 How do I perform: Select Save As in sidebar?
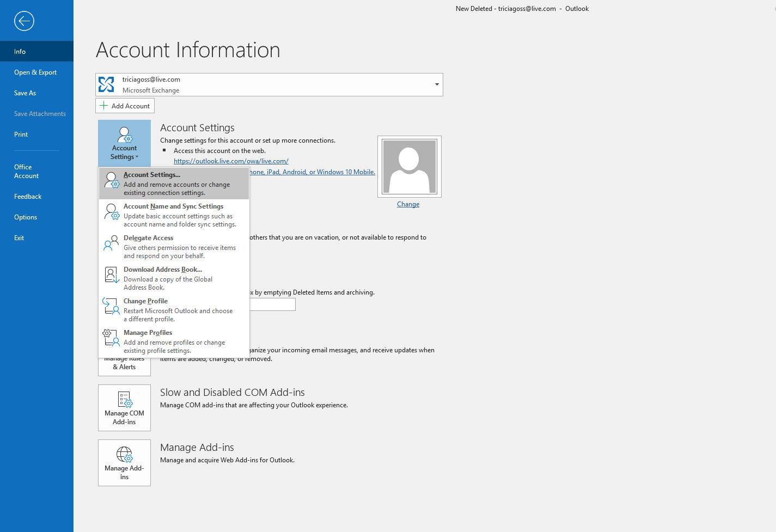click(36, 93)
